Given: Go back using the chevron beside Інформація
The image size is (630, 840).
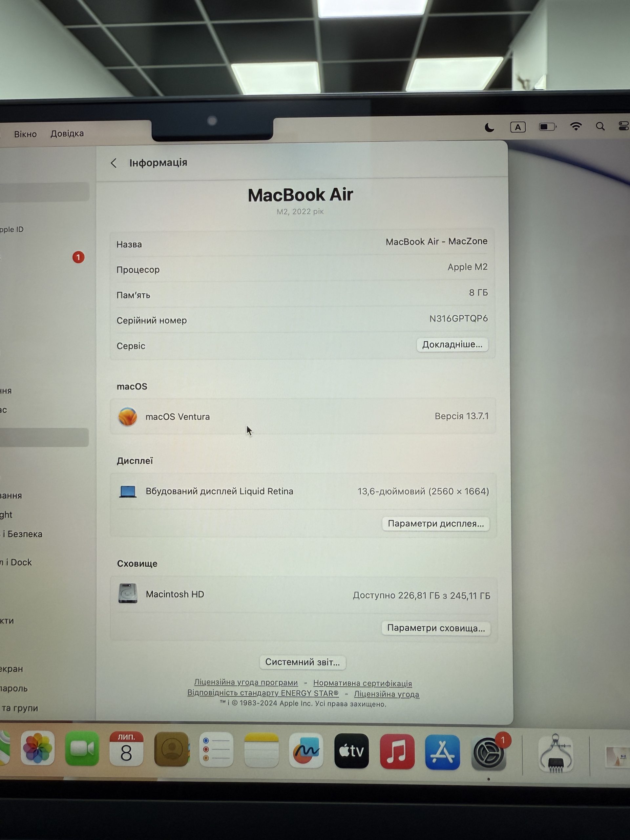Looking at the screenshot, I should click(x=113, y=163).
